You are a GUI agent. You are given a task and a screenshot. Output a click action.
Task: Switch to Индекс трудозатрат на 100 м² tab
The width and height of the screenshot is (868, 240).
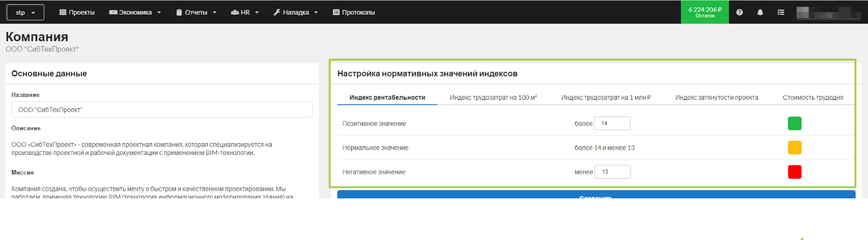click(493, 98)
